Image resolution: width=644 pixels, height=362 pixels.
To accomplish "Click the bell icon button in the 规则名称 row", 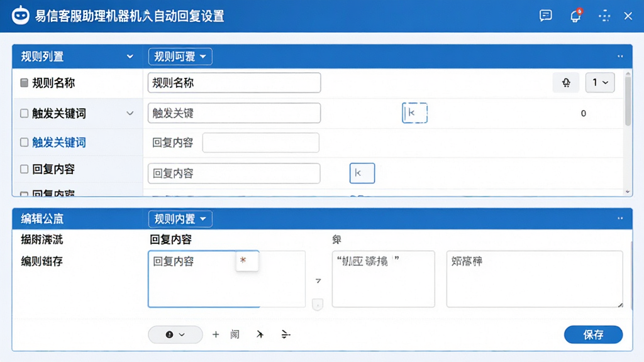I will [x=566, y=82].
